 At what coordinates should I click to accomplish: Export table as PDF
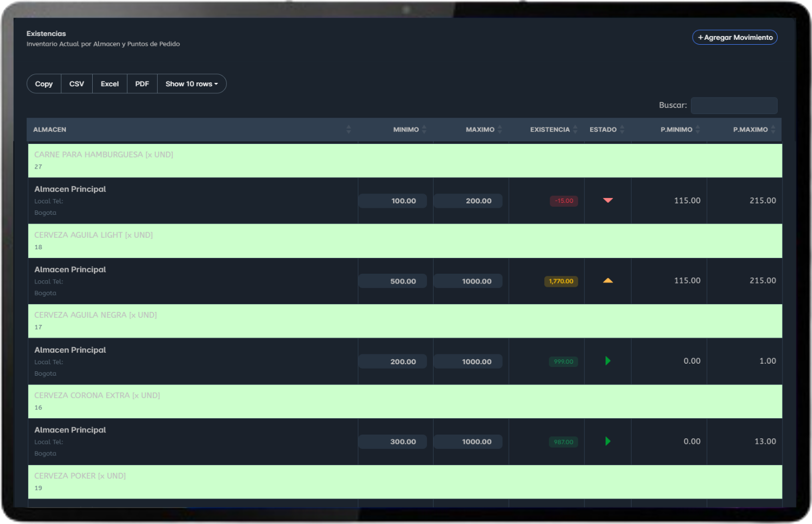142,84
